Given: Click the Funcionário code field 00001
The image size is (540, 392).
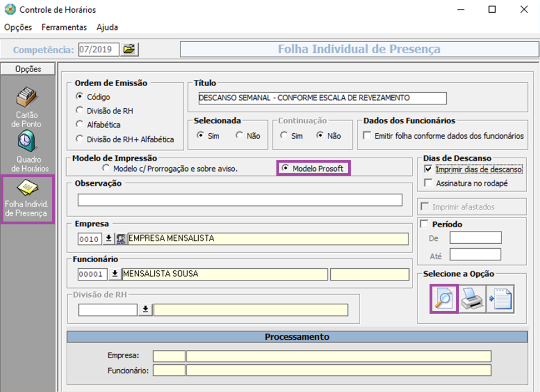Looking at the screenshot, I should point(93,274).
